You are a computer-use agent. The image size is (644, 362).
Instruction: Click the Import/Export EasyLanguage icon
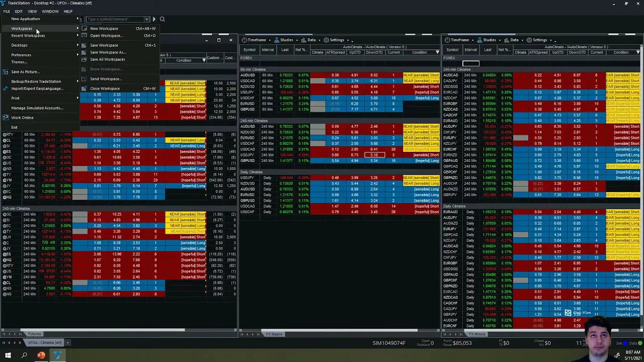[x=6, y=88]
